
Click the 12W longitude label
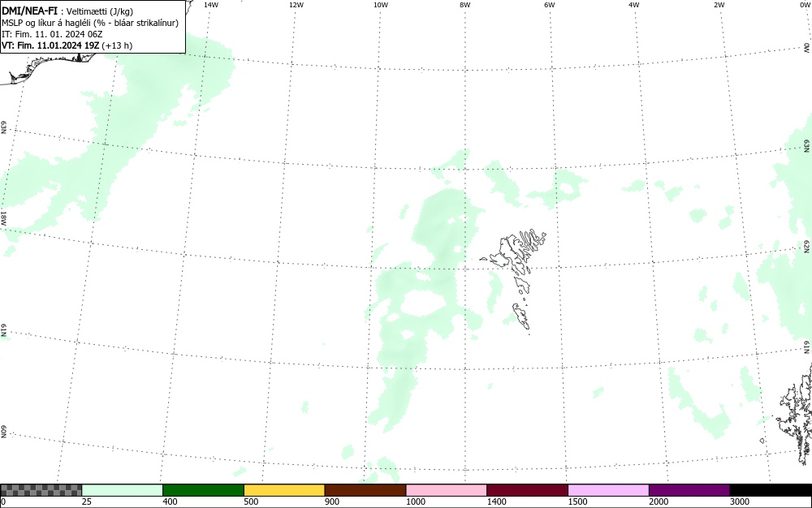[x=296, y=5]
